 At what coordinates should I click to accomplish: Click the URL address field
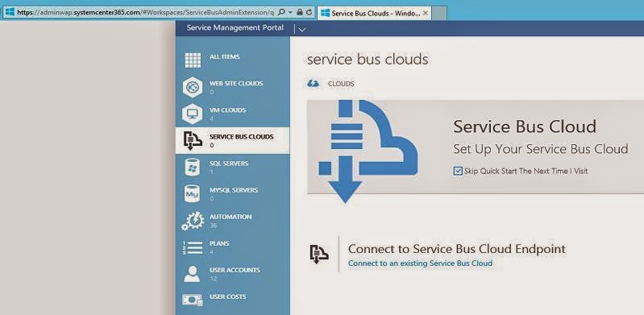[146, 12]
